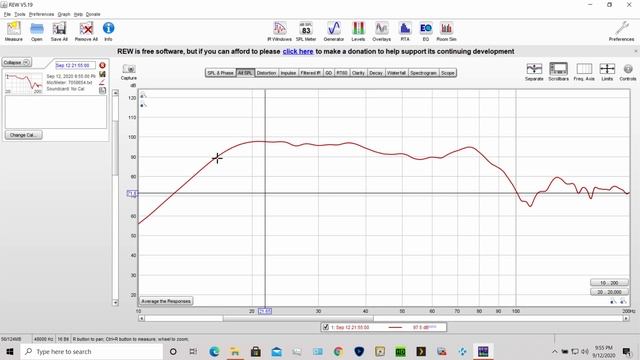Open the Donate menu
This screenshot has width=640, height=360.
pos(93,14)
